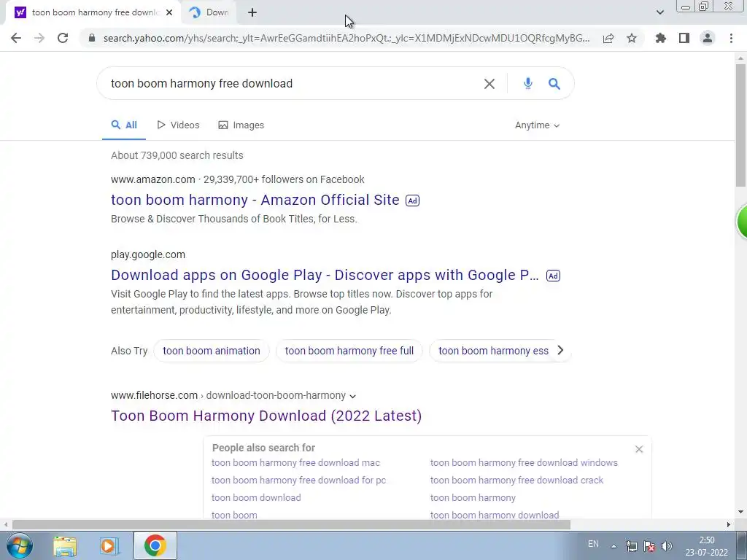Viewport: 747px width, 560px height.
Task: Click the blue magnifier search button
Action: click(554, 84)
